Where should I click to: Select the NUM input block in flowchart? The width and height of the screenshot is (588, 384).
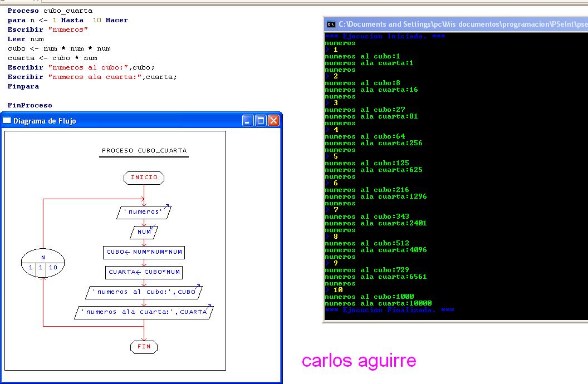click(x=144, y=232)
